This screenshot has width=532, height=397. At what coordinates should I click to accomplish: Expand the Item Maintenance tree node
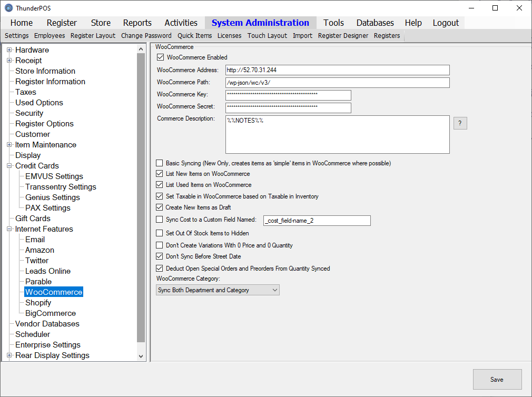(x=9, y=145)
